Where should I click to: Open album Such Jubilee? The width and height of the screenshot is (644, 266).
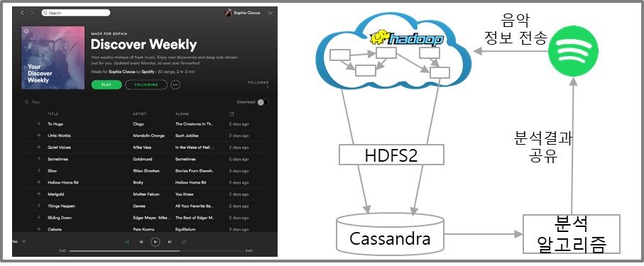187,135
